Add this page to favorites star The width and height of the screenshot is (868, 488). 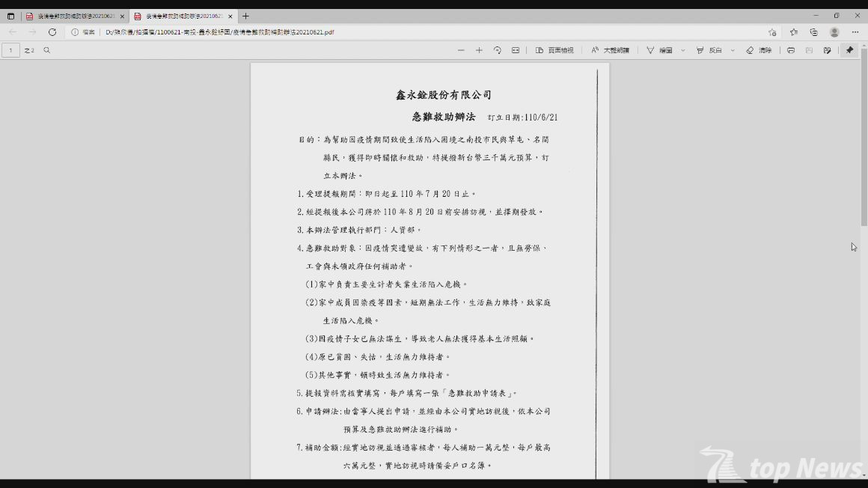point(772,32)
